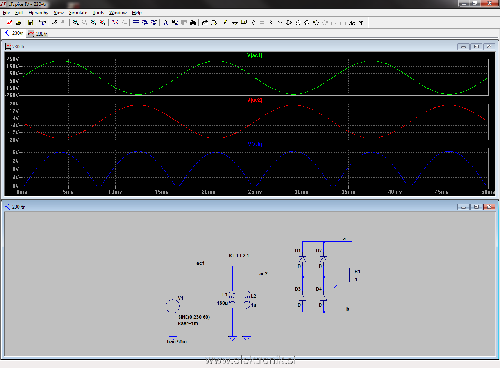Select diode D3 in the schematic
Screen dimensions: 500x368
click(303, 304)
